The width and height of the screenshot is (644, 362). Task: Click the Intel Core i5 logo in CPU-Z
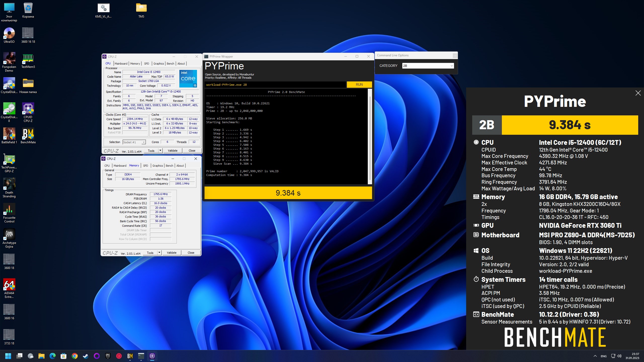tap(188, 78)
